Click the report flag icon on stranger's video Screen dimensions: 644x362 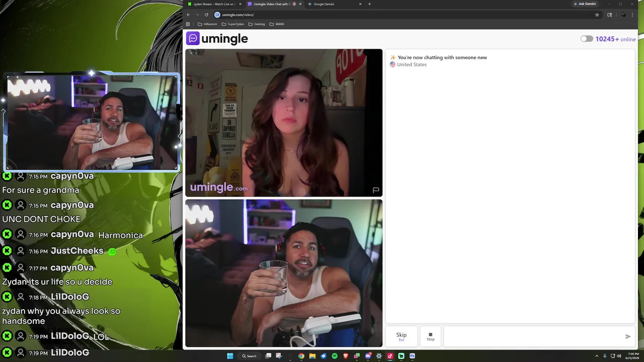coord(376,190)
